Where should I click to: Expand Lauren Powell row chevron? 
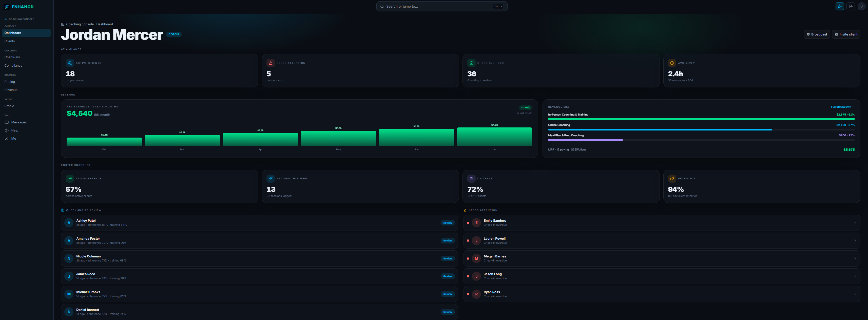click(x=855, y=241)
